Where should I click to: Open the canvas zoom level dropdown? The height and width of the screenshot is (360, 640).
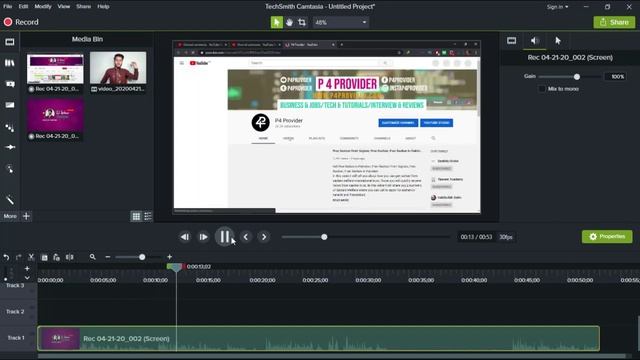tap(341, 22)
